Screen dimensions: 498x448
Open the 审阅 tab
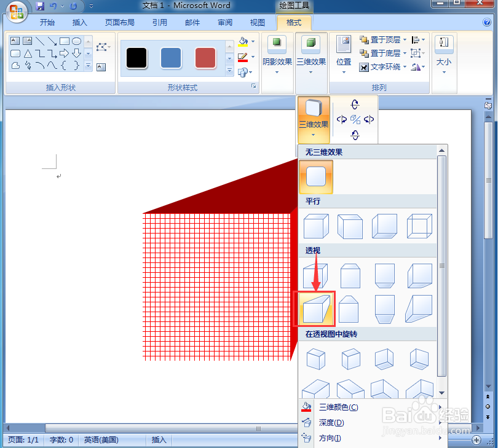pos(225,23)
